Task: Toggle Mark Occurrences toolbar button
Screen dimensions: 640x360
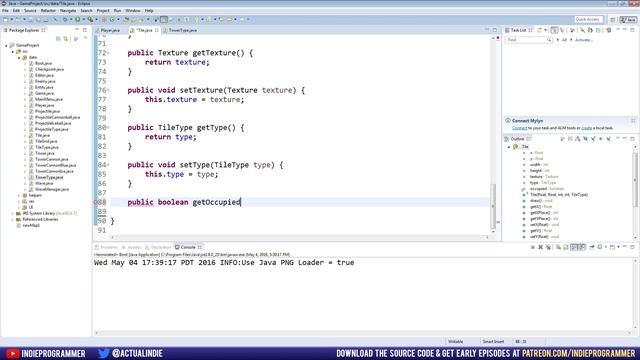Action: coord(164,19)
